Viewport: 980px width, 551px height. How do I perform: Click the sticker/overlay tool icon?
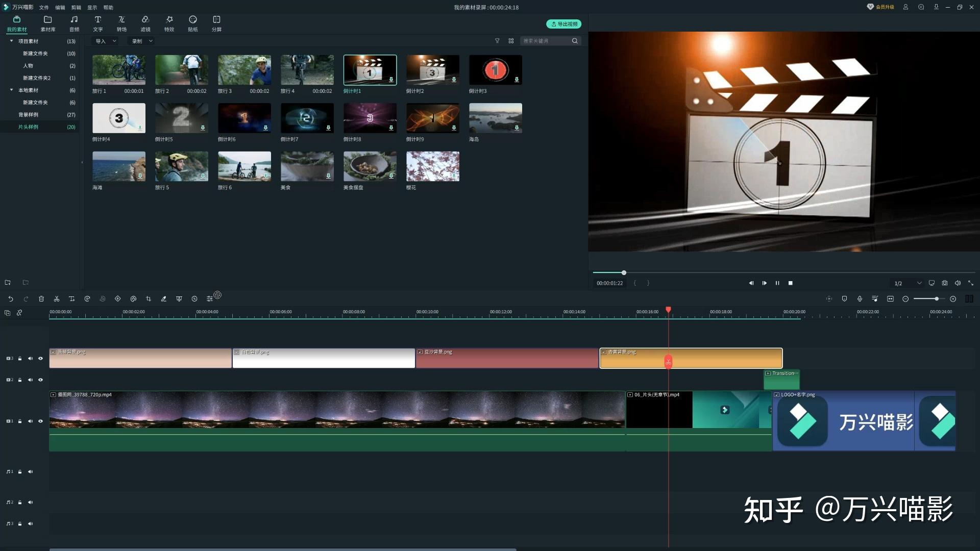(192, 23)
